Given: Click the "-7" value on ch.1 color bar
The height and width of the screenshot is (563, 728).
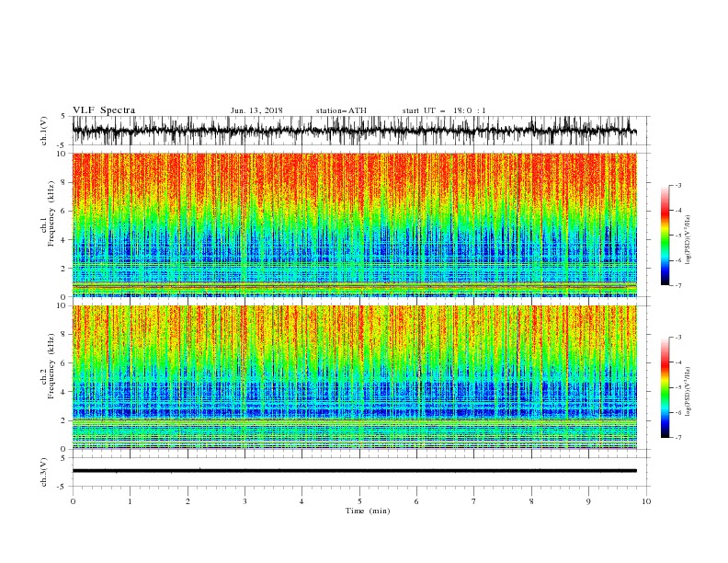Looking at the screenshot, I should [678, 285].
